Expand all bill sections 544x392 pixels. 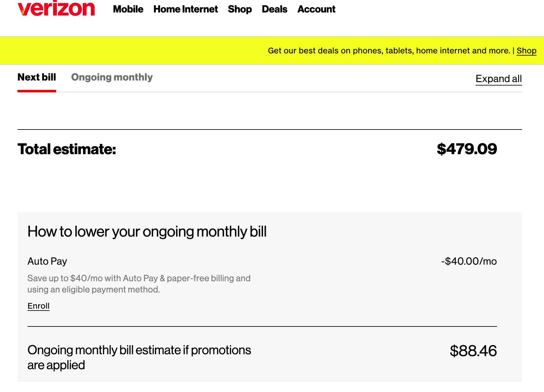coord(498,79)
